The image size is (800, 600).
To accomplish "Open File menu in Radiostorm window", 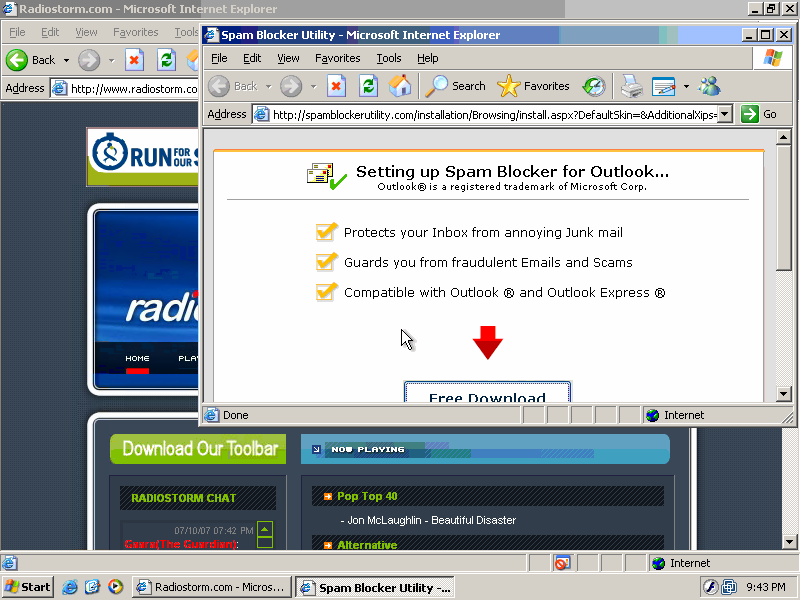I will point(17,32).
